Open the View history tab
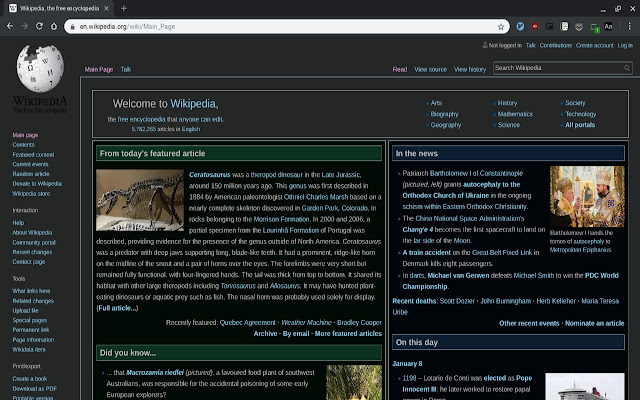The width and height of the screenshot is (640, 400). (470, 69)
